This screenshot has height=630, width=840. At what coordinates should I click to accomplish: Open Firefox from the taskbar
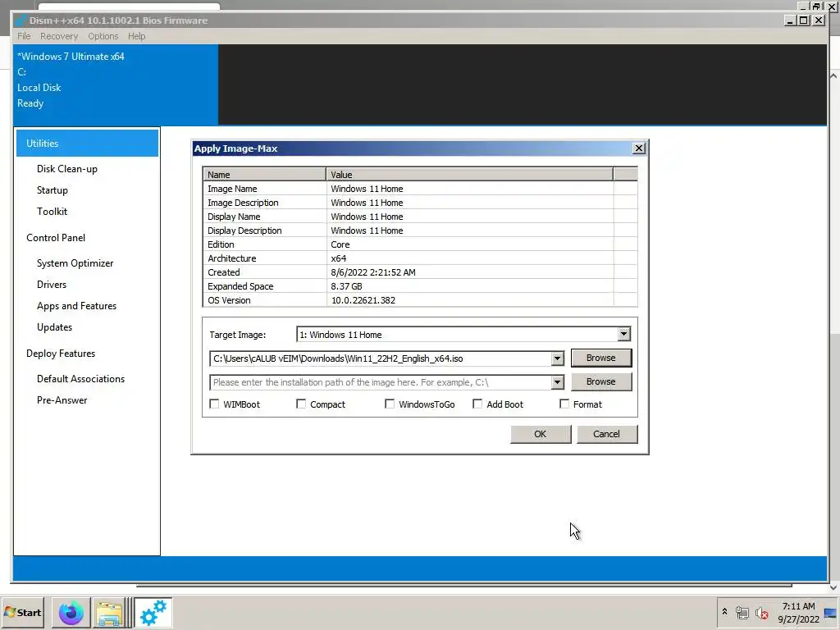click(71, 613)
